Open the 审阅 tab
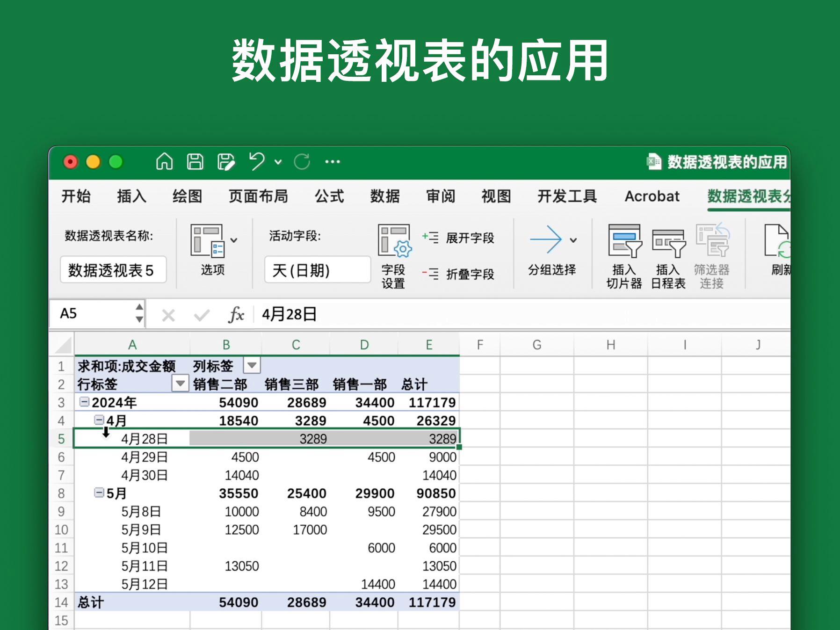 [x=441, y=196]
